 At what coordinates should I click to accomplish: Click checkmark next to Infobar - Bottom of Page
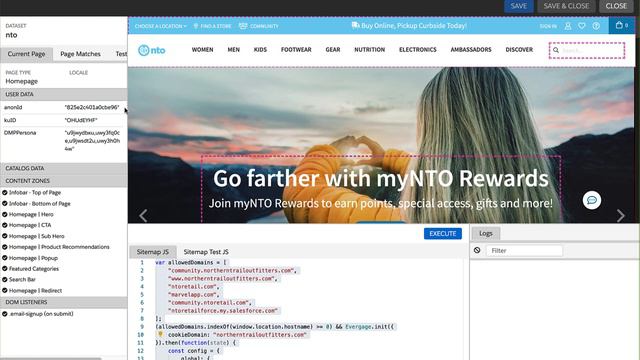point(5,203)
